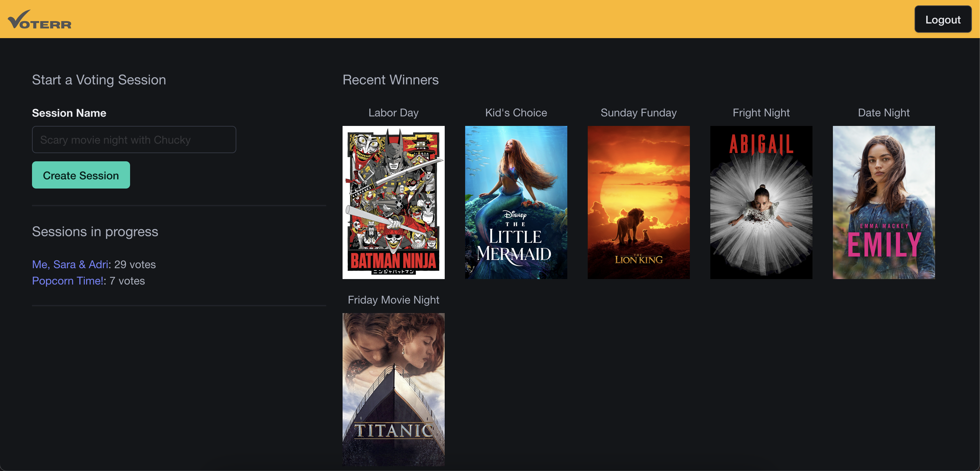
Task: Select the Batman Ninja movie poster
Action: [394, 202]
